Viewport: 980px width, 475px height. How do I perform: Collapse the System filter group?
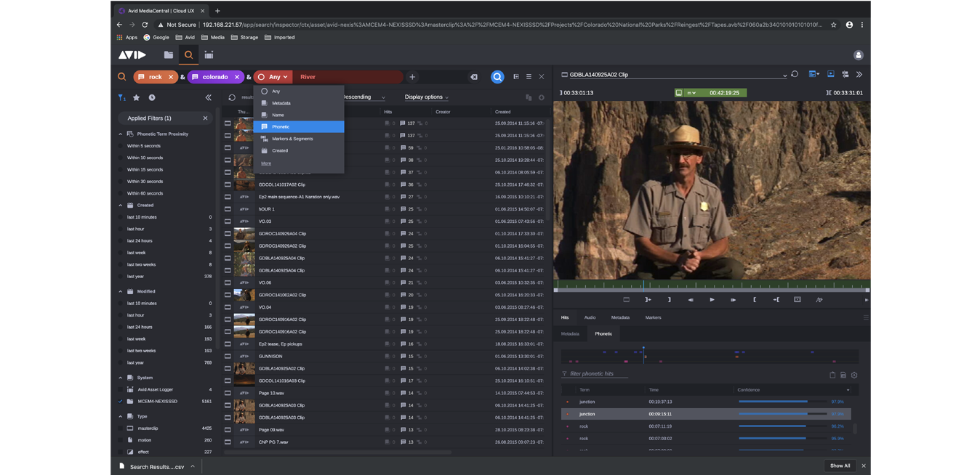pos(121,378)
